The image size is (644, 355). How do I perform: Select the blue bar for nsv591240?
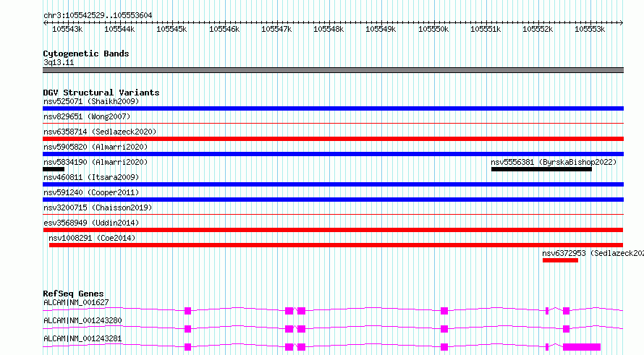tap(333, 200)
